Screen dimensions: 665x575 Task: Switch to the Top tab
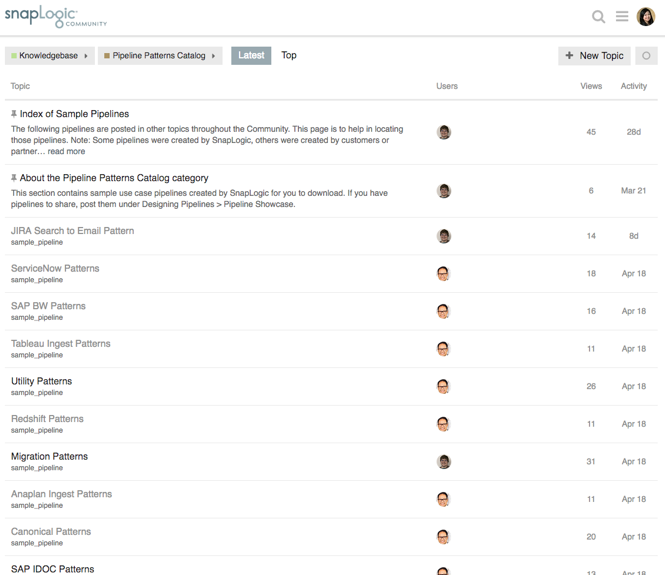coord(289,56)
